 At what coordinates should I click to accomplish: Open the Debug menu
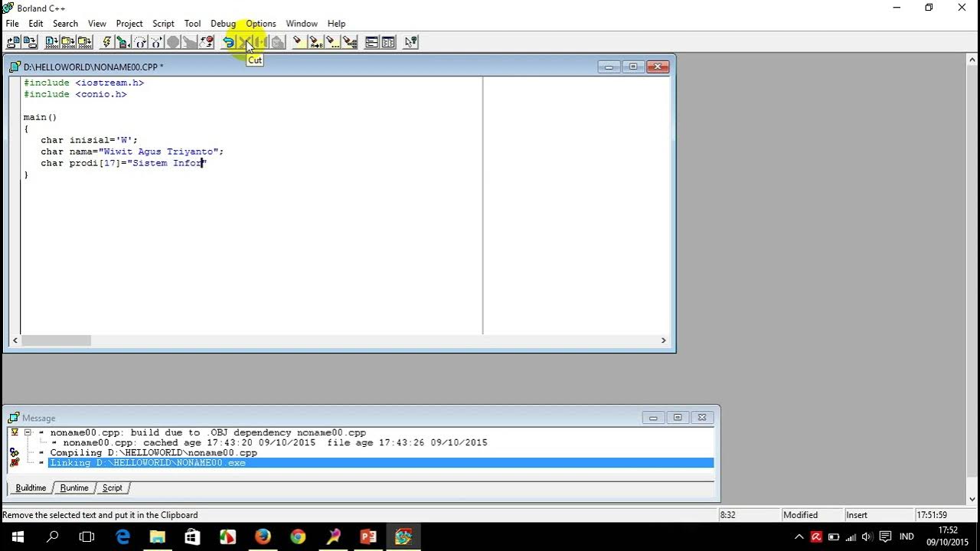click(x=223, y=24)
